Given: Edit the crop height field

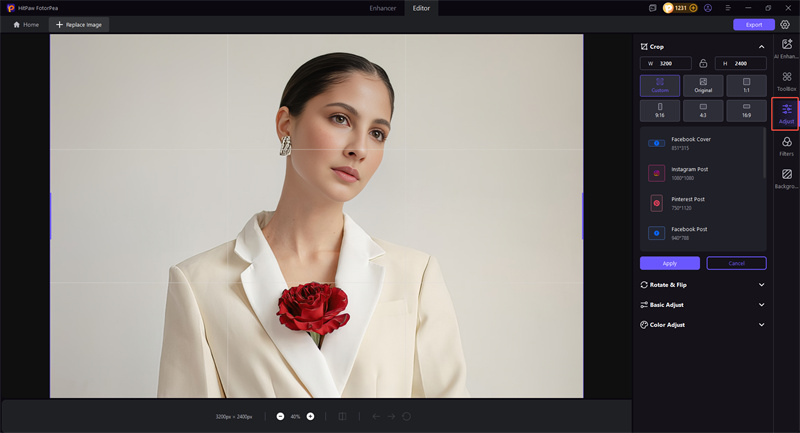Looking at the screenshot, I should [740, 63].
